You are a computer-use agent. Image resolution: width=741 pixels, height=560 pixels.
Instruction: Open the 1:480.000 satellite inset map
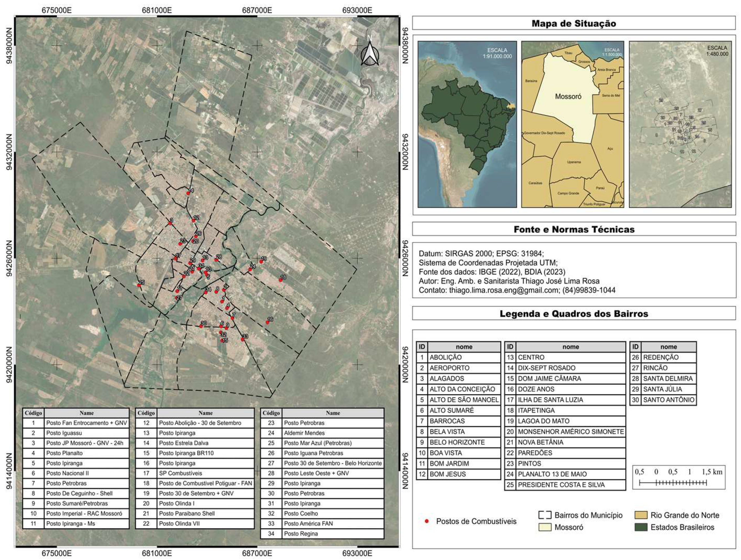click(680, 124)
